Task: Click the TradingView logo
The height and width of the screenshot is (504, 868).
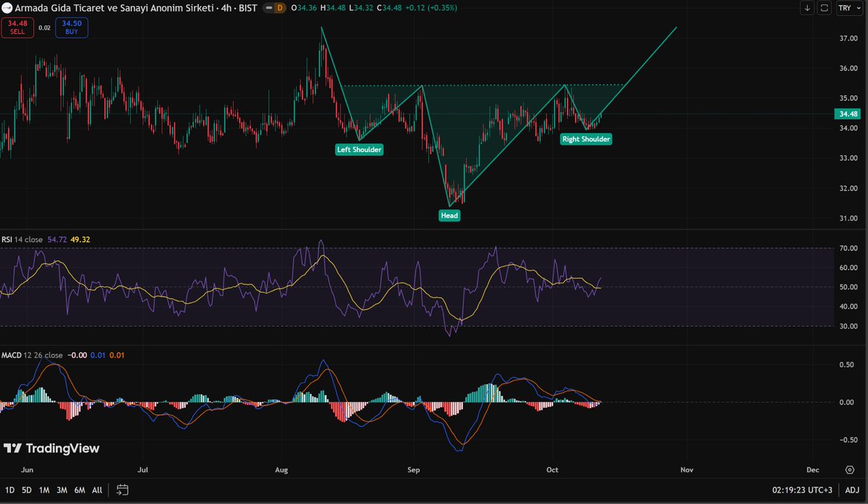Action: click(51, 448)
